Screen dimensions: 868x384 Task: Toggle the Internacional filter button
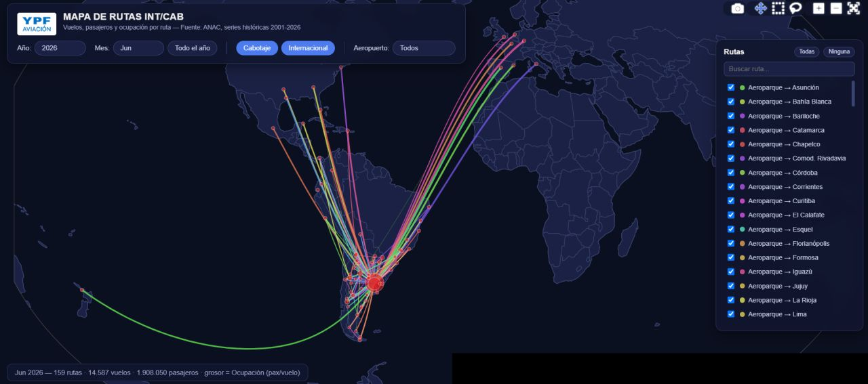(x=308, y=48)
